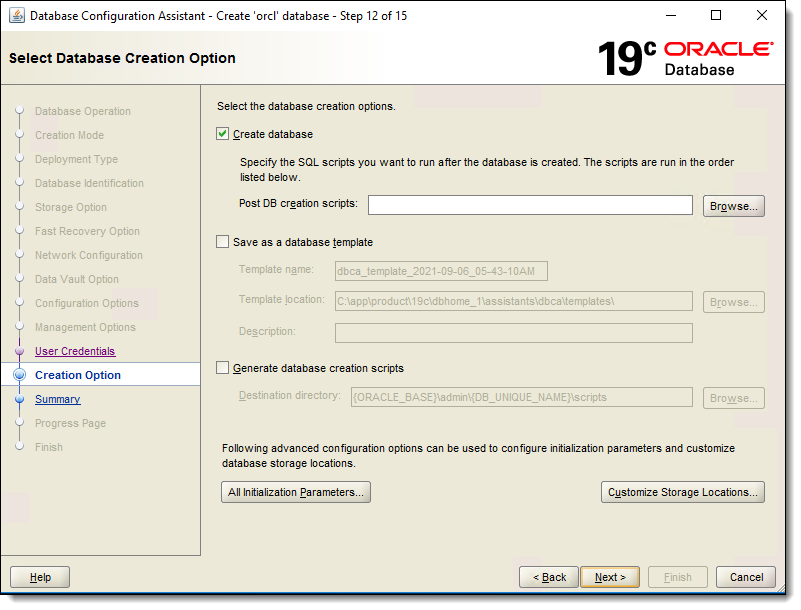The image size is (801, 610).
Task: Enable Generate database creation scripts
Action: (222, 368)
